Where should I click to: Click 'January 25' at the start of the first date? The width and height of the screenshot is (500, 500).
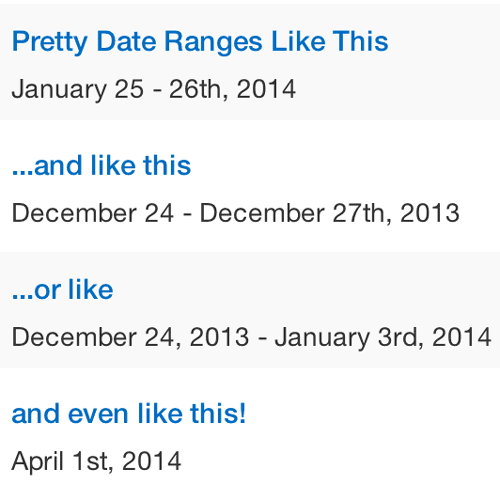tap(78, 89)
